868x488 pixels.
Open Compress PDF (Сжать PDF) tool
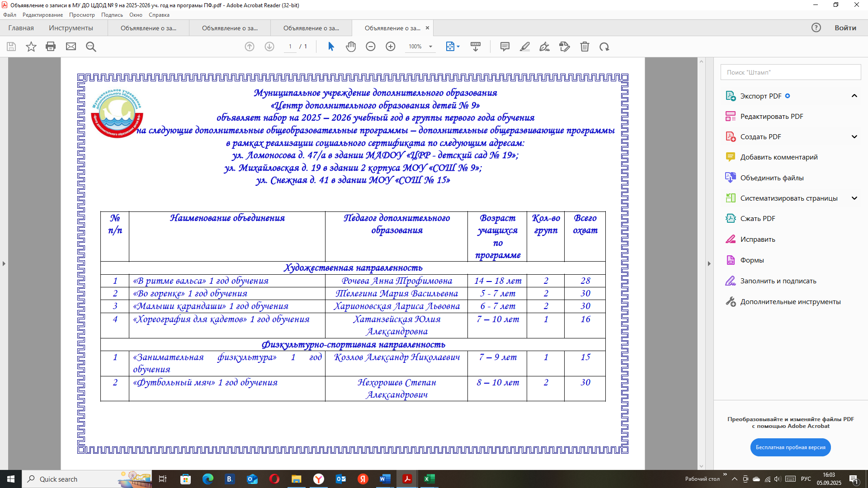(758, 218)
